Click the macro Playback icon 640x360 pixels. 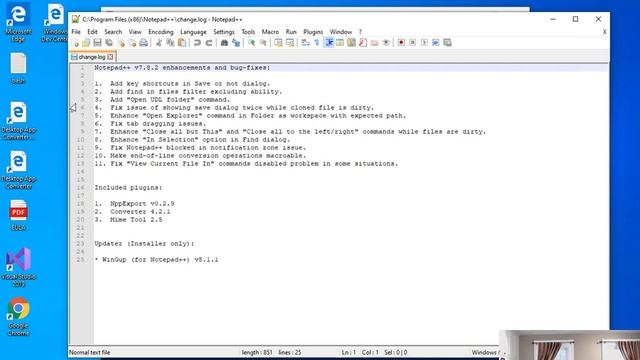(424, 42)
